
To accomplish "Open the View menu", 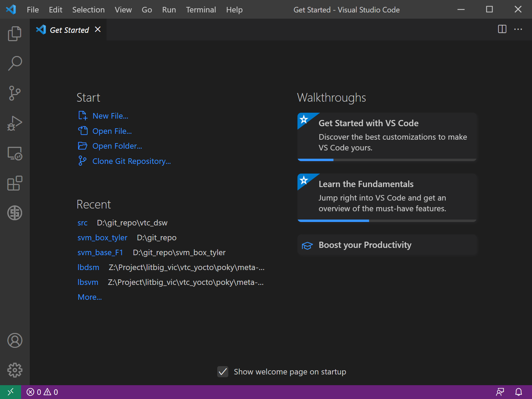I will pyautogui.click(x=123, y=10).
